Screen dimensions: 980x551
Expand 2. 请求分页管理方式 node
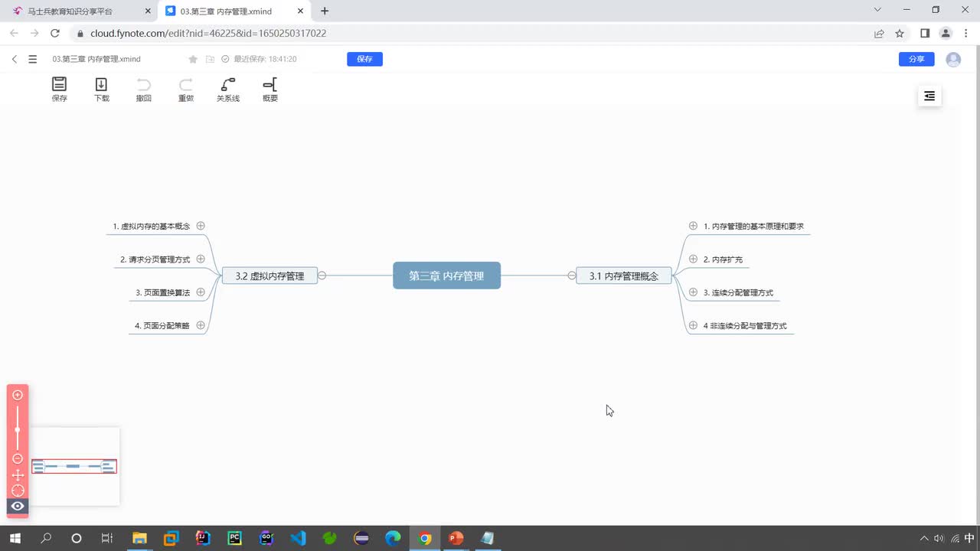(201, 259)
